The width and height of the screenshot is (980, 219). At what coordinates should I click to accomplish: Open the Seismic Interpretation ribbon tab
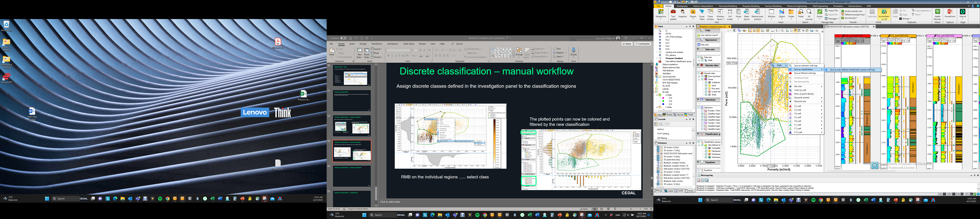click(x=703, y=6)
